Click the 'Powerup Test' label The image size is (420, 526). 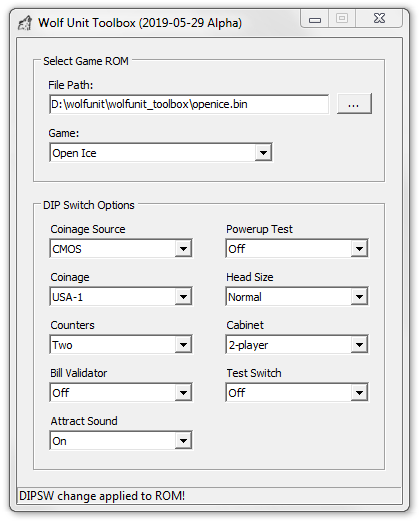click(259, 229)
